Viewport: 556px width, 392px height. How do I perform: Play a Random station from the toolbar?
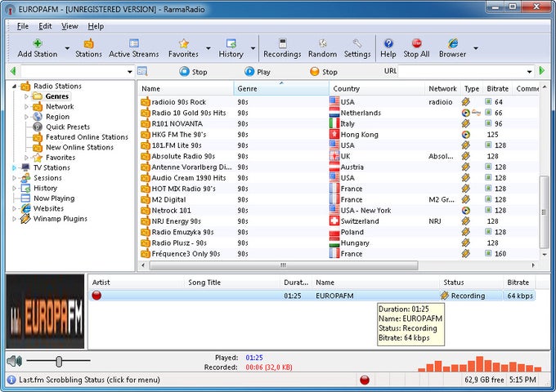tap(322, 48)
